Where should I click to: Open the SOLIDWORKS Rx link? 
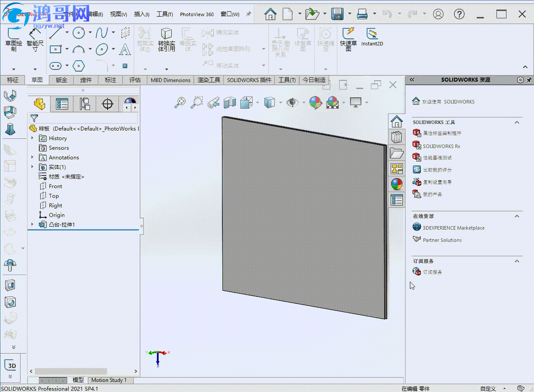tap(441, 146)
